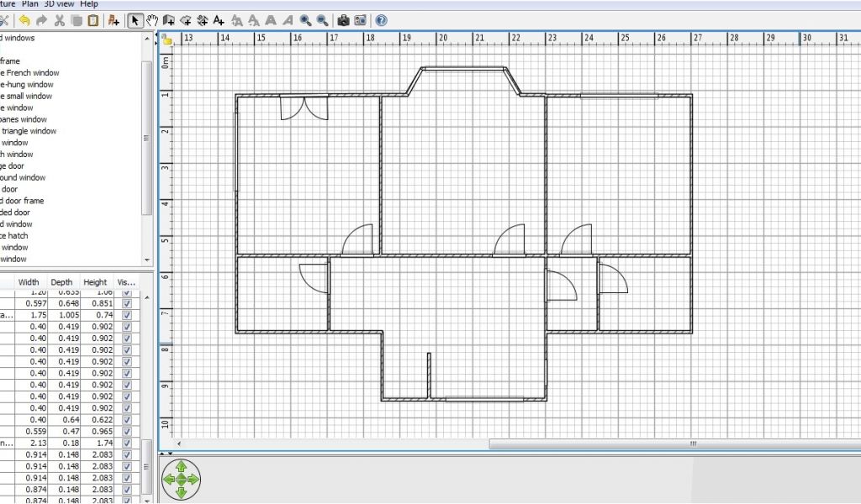Viewport: 861px width, 504px height.
Task: Switch to the Pan hand tool
Action: coord(152,20)
